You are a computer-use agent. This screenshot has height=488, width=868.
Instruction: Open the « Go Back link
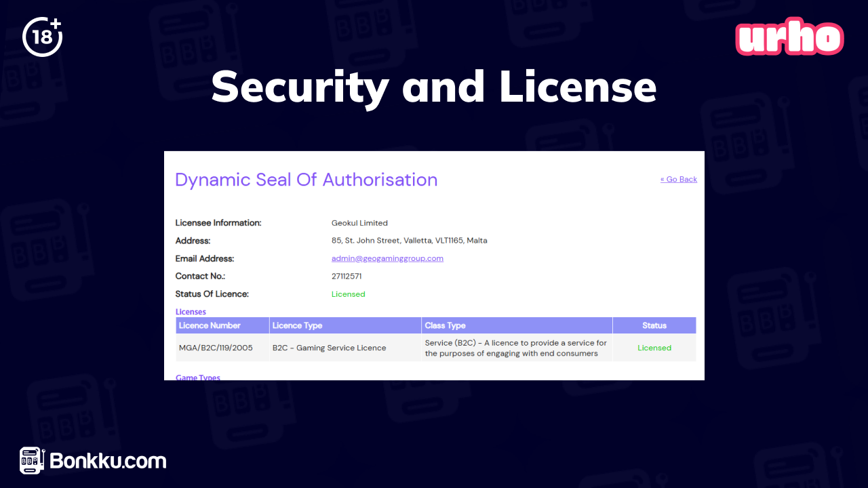679,180
